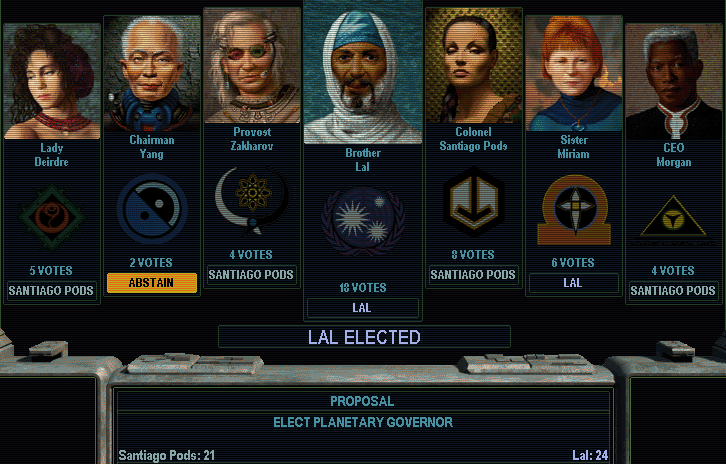The image size is (726, 464).
Task: Select Lady Deirdre's portrait
Action: (x=52, y=82)
